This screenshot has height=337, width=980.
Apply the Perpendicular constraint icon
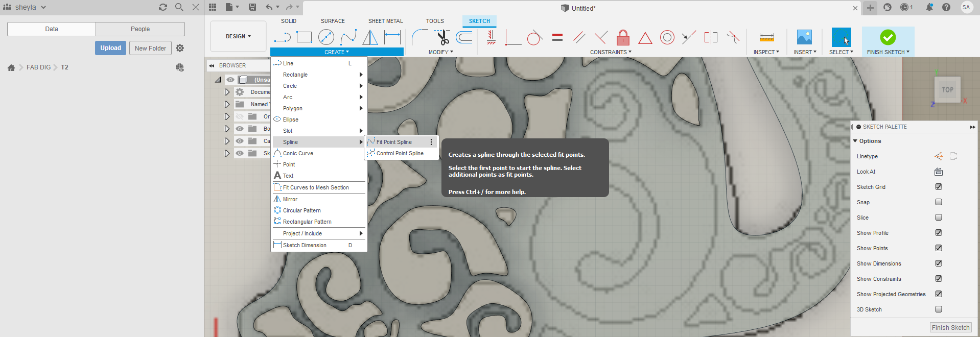tap(601, 37)
